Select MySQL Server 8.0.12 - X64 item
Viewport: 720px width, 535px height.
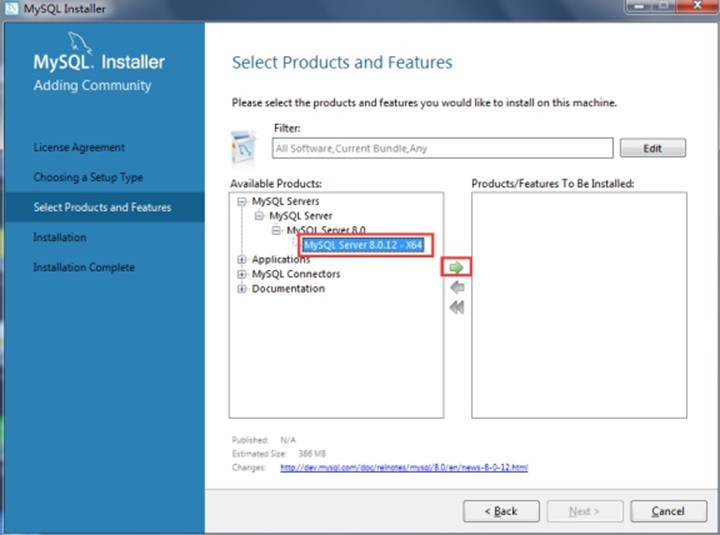(363, 245)
